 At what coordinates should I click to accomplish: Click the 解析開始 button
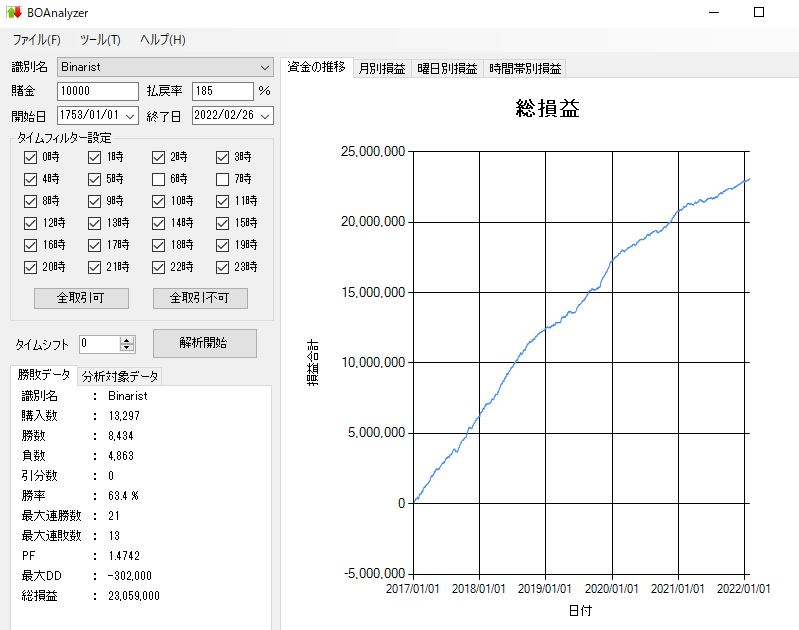click(x=205, y=343)
